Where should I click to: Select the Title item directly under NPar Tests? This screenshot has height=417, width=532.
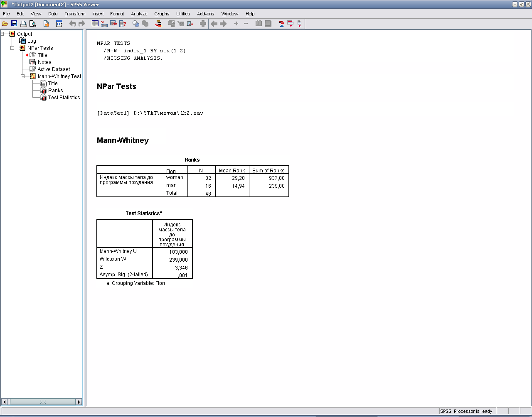click(x=42, y=55)
